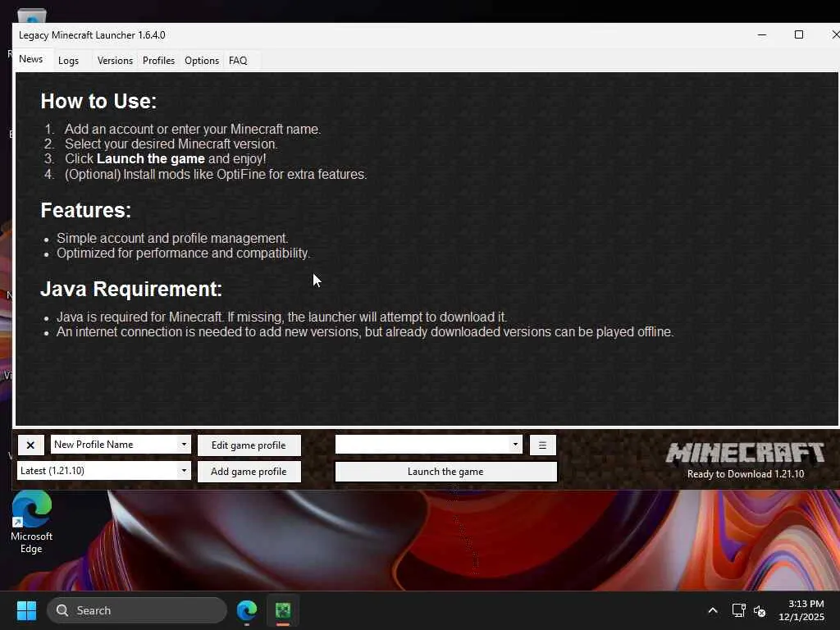
Task: Open the hamburger accounts menu button
Action: (x=543, y=445)
